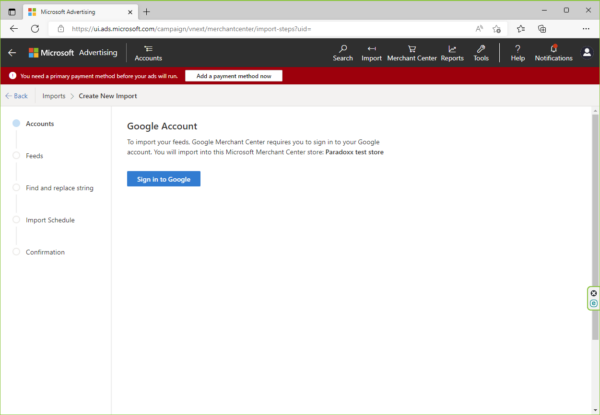Select the Accounts step in the sidebar
The width and height of the screenshot is (600, 415).
point(40,124)
